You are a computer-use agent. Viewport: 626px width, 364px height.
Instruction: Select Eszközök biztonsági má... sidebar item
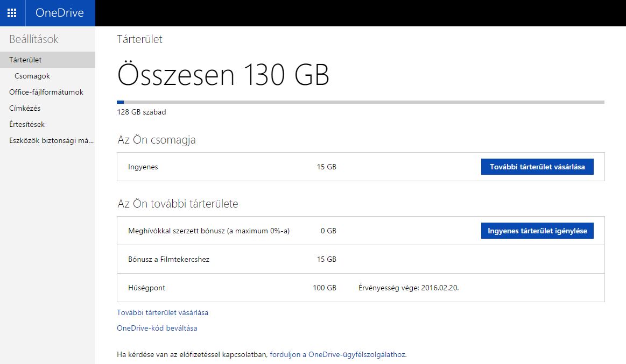[x=52, y=140]
